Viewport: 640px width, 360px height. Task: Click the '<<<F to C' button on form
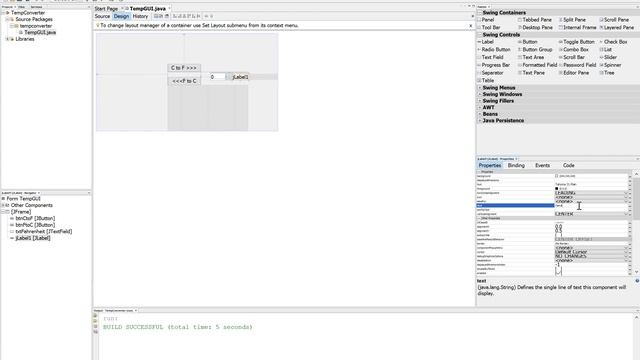(184, 81)
